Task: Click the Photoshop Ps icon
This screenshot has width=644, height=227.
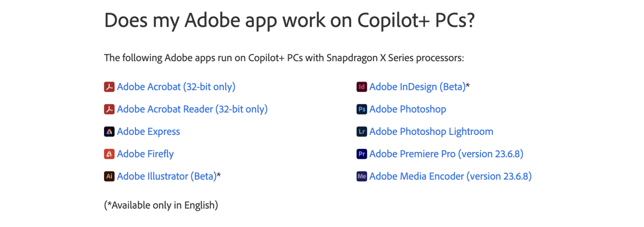Action: click(362, 109)
